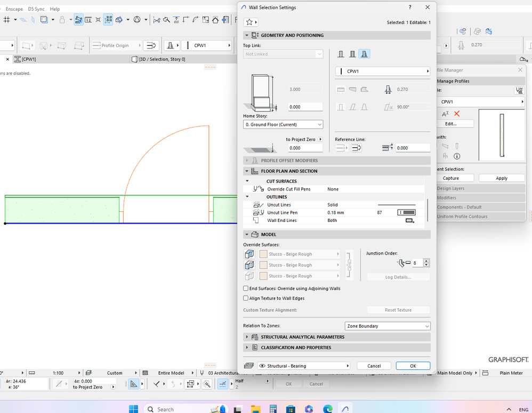Viewport: 532px width, 413px height.
Task: Click the bottom offset to Home Story field
Action: point(305,107)
